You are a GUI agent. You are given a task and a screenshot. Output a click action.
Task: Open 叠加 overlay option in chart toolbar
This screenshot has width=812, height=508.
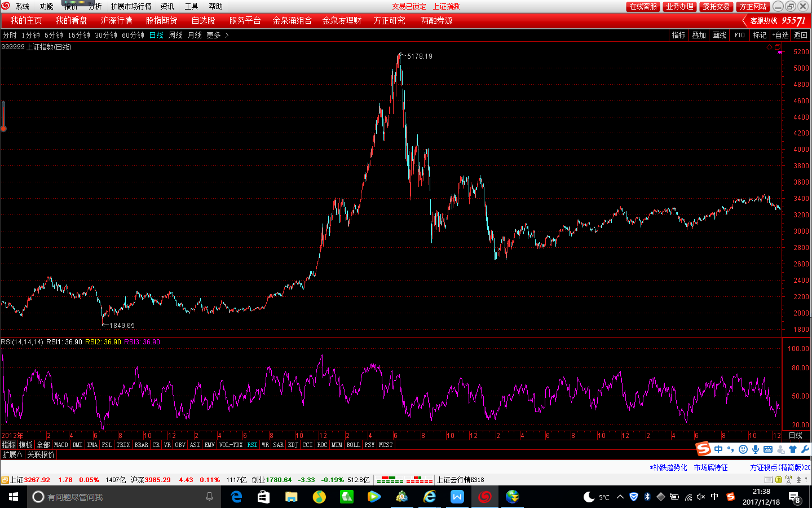tap(699, 35)
